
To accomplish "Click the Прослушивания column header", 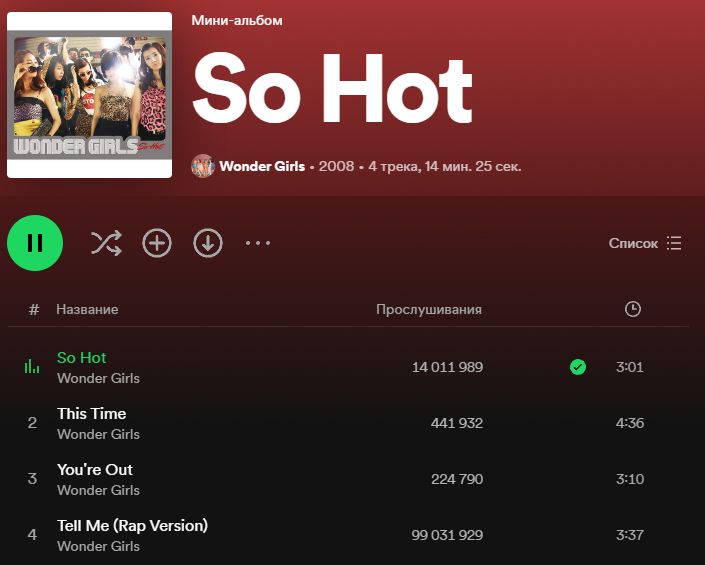I will point(429,309).
